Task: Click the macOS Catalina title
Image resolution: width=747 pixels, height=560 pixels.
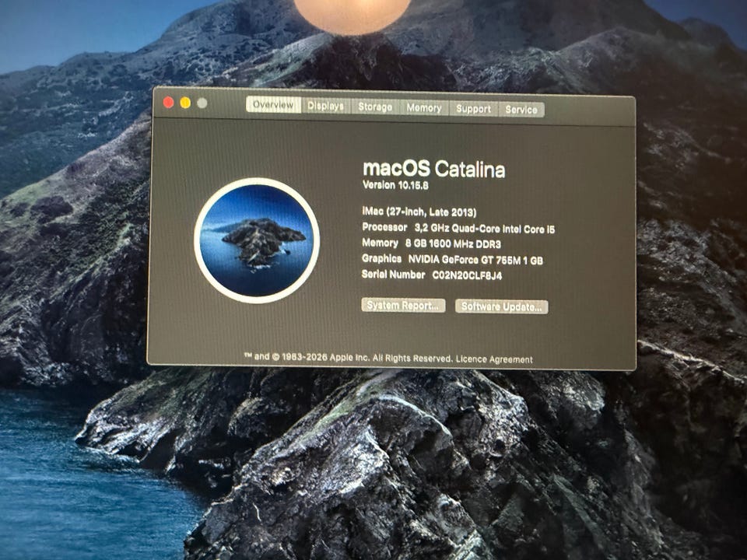Action: point(433,169)
